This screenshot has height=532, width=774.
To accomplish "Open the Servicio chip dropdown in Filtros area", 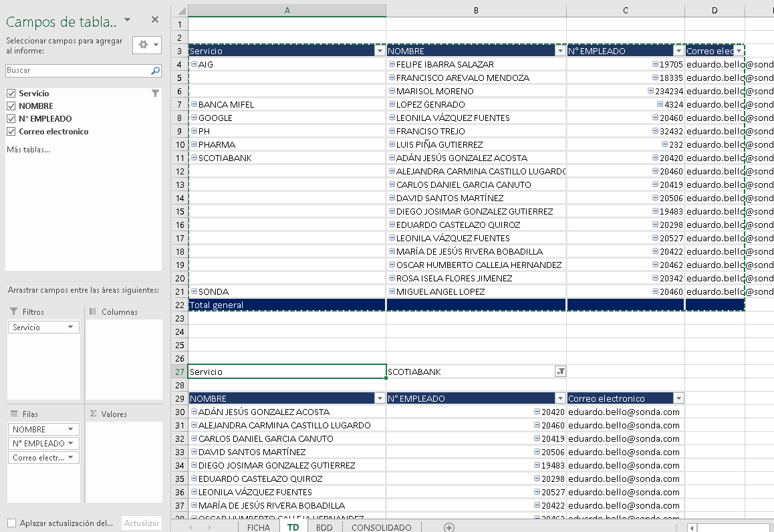I will click(71, 327).
